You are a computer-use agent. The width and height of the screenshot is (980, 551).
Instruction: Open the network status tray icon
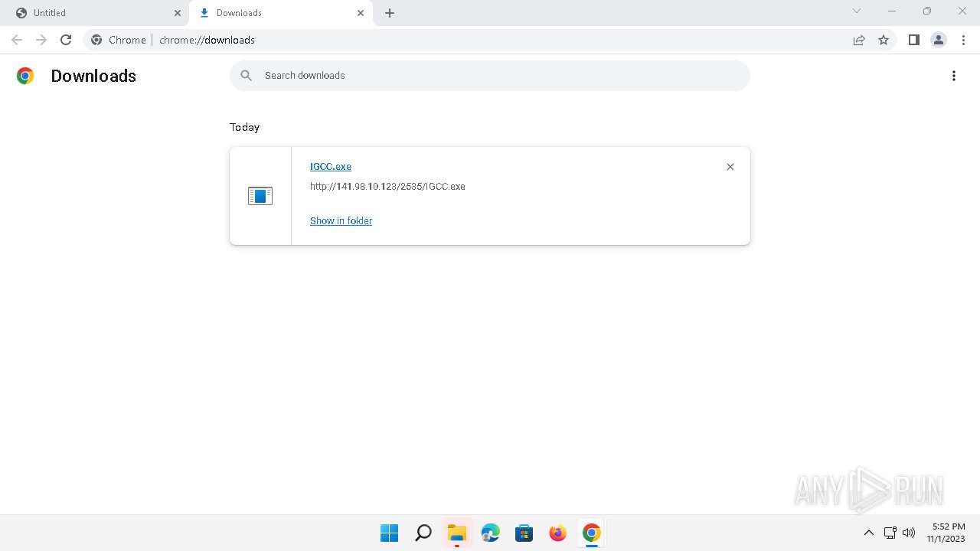click(890, 533)
